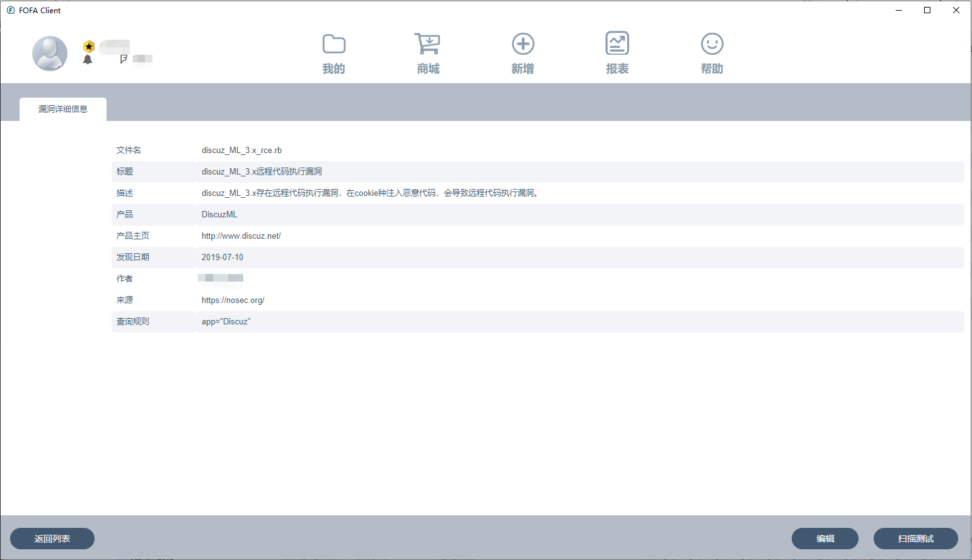Click the user avatar picture

[50, 54]
